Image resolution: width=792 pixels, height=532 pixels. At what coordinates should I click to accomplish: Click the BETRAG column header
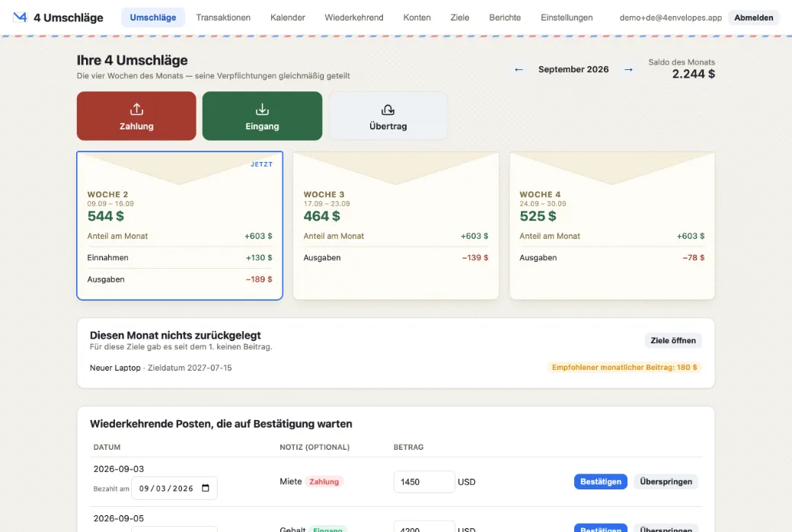coord(409,448)
